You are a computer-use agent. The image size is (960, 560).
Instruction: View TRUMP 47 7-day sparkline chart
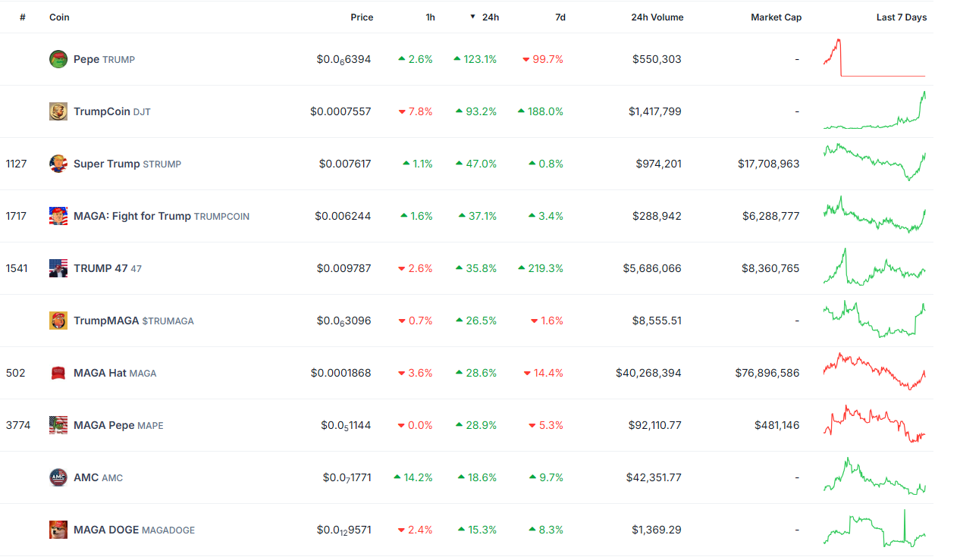[874, 267]
